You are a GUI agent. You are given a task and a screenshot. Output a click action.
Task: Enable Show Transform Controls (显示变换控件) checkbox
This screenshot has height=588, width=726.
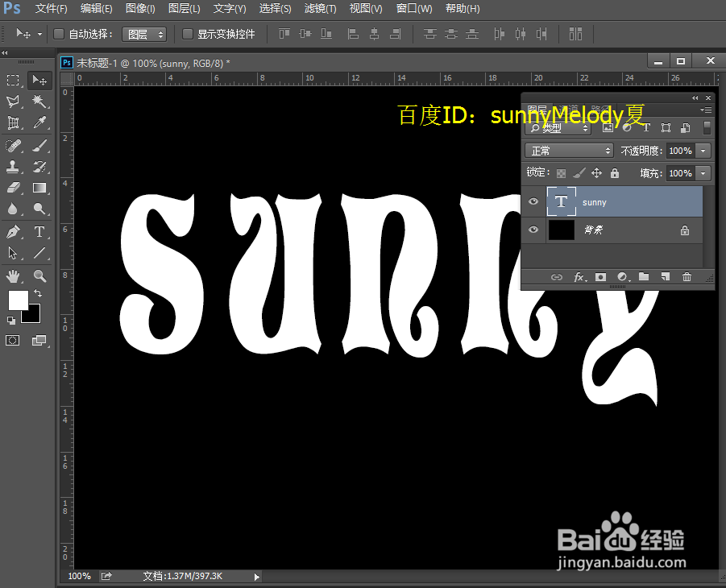click(x=188, y=34)
